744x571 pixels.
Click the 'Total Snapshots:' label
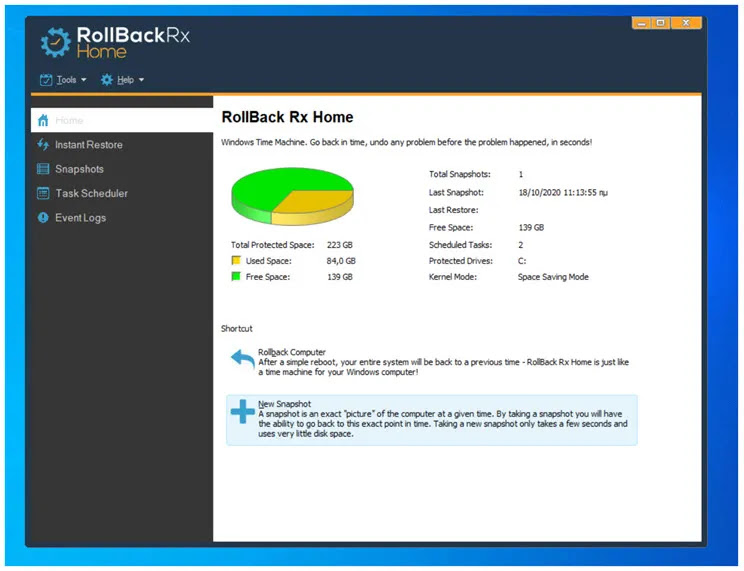coord(460,174)
